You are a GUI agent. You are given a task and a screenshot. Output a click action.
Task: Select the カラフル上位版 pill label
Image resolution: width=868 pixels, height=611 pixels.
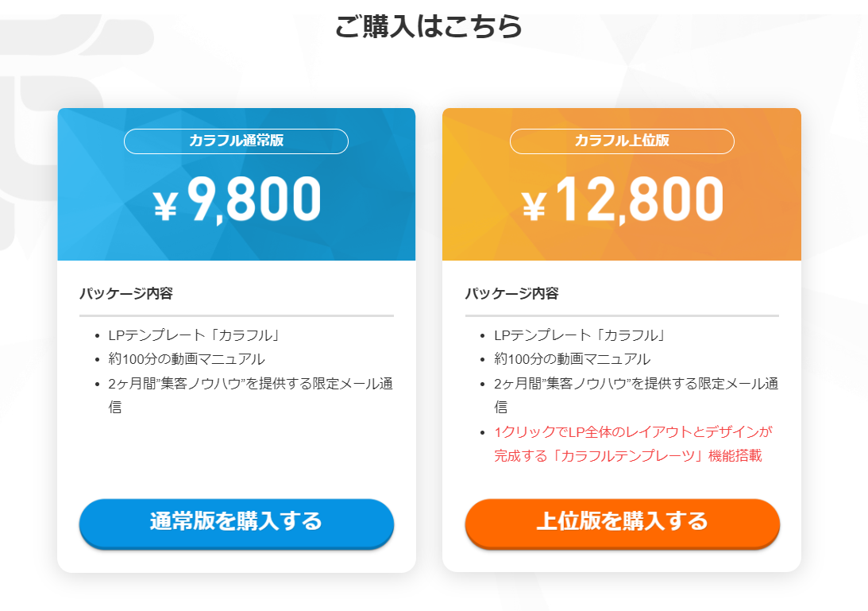coord(623,141)
